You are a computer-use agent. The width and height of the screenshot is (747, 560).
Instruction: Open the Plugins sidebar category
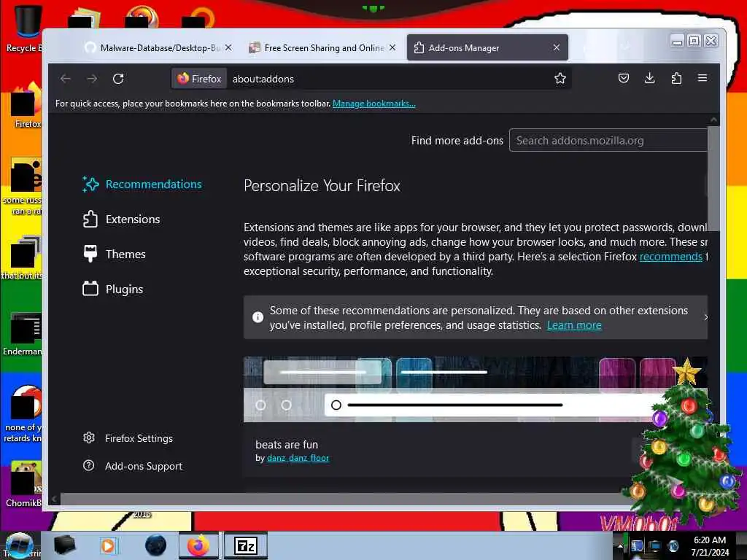click(112, 289)
